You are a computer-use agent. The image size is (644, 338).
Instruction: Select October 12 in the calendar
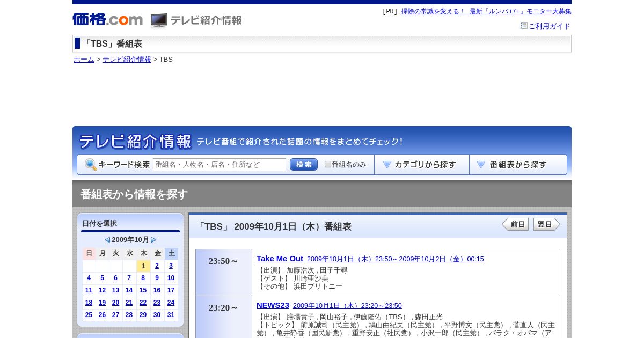(x=103, y=290)
